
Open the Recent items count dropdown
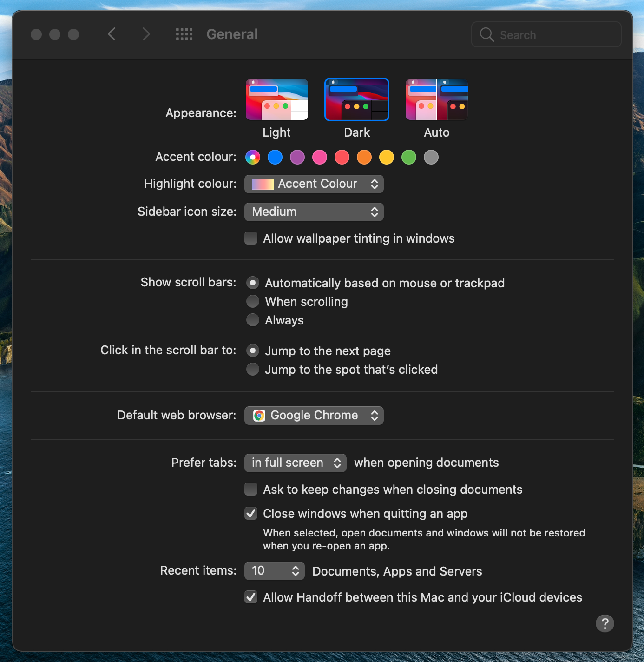[275, 571]
